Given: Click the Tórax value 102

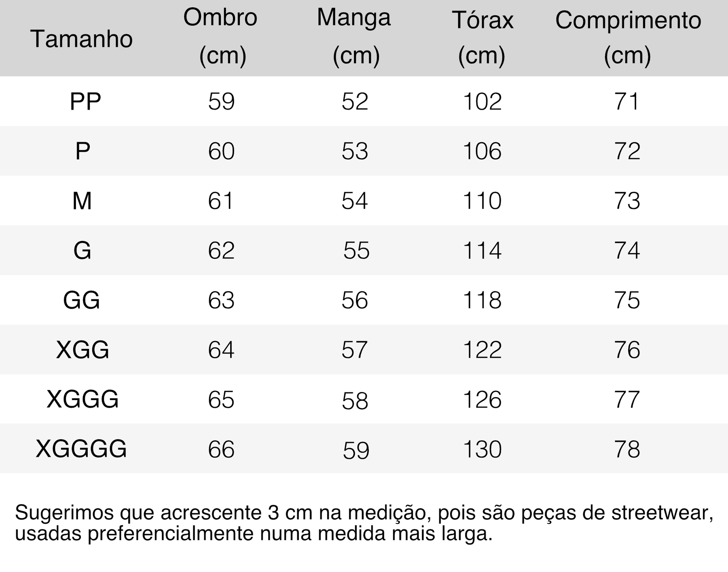Looking at the screenshot, I should pyautogui.click(x=482, y=101).
